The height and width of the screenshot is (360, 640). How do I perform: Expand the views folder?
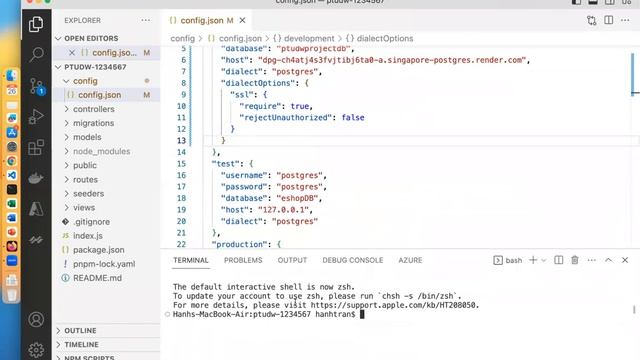pyautogui.click(x=84, y=208)
